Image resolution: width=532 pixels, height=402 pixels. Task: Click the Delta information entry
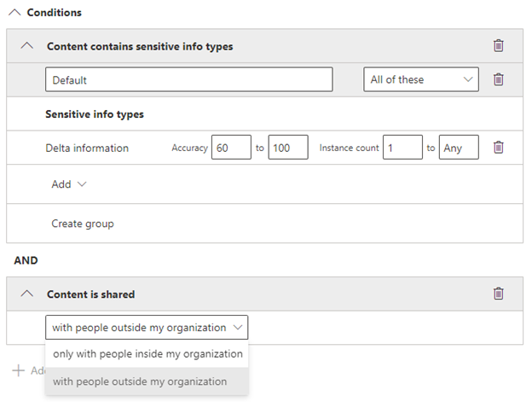click(87, 148)
